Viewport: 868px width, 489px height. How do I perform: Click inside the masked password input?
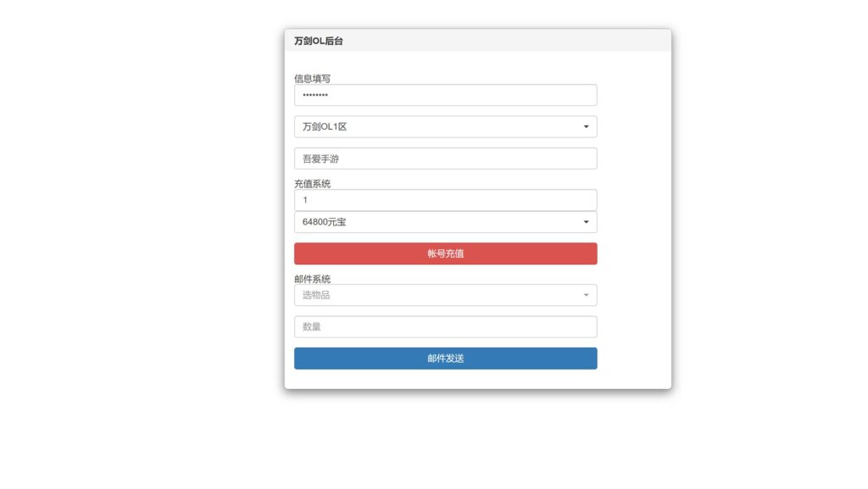click(445, 95)
